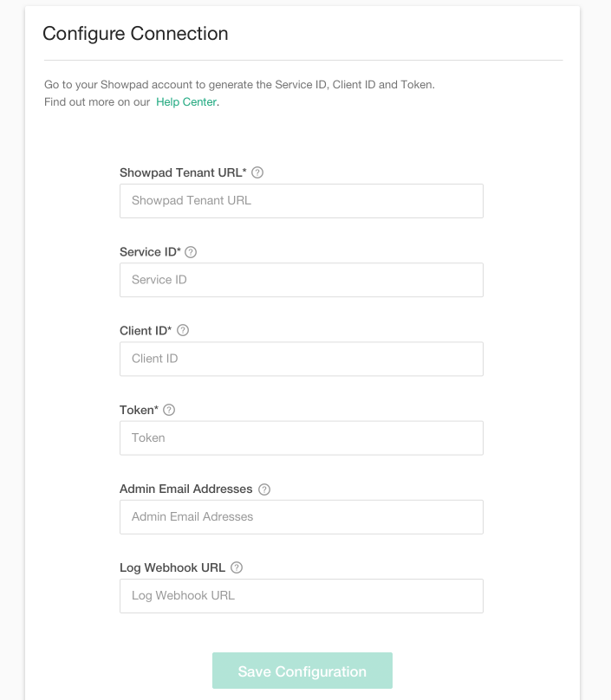The width and height of the screenshot is (611, 700).
Task: Click the Client ID label text
Action: [x=144, y=330]
